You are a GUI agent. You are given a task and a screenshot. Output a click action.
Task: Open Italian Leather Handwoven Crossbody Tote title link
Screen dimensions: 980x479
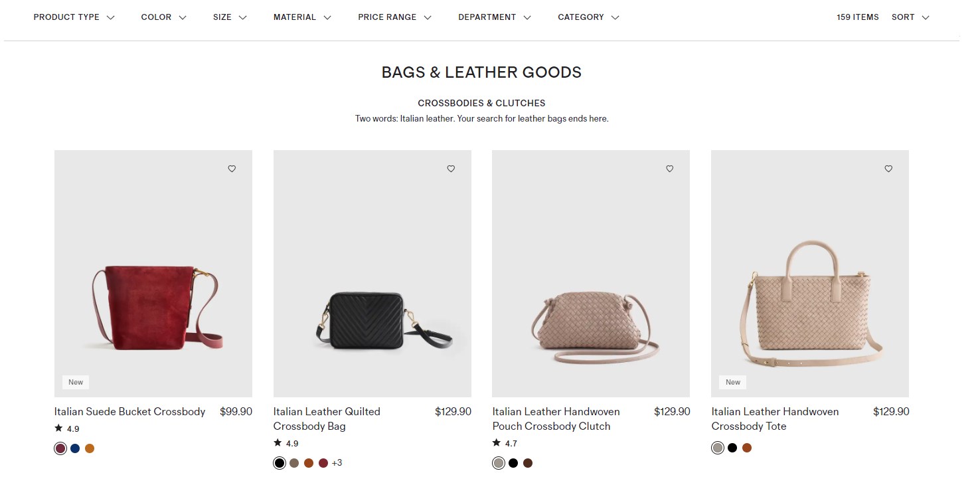tap(775, 419)
